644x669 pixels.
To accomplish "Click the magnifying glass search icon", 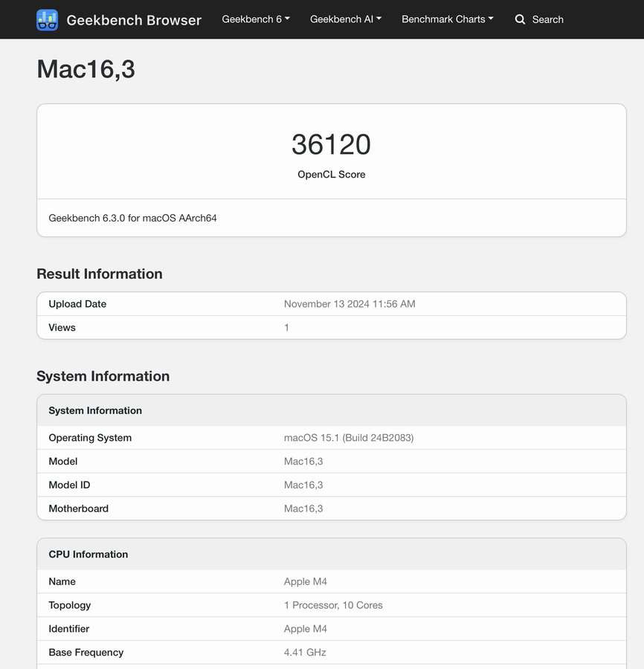I will point(520,19).
